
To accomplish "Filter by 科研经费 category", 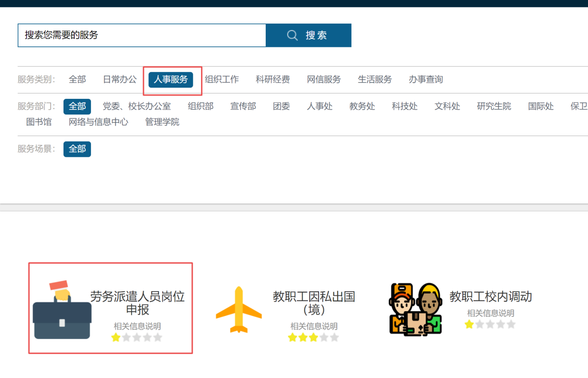I will 273,80.
